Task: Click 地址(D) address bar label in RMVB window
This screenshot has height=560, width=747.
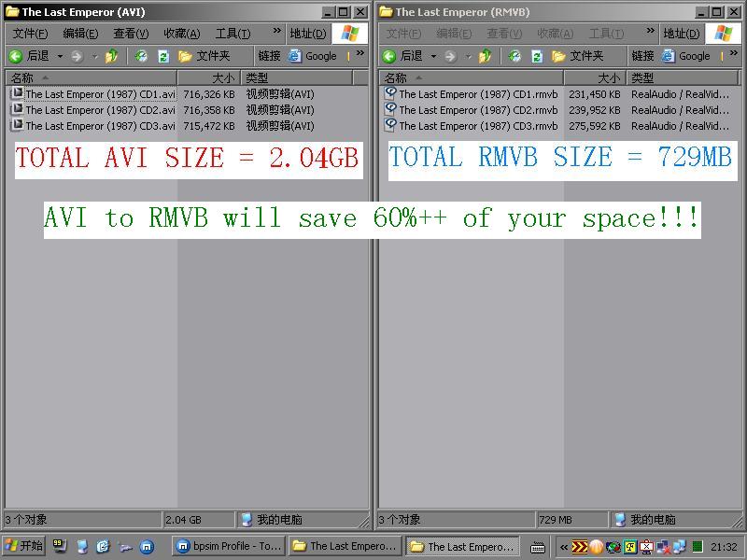Action: tap(682, 34)
